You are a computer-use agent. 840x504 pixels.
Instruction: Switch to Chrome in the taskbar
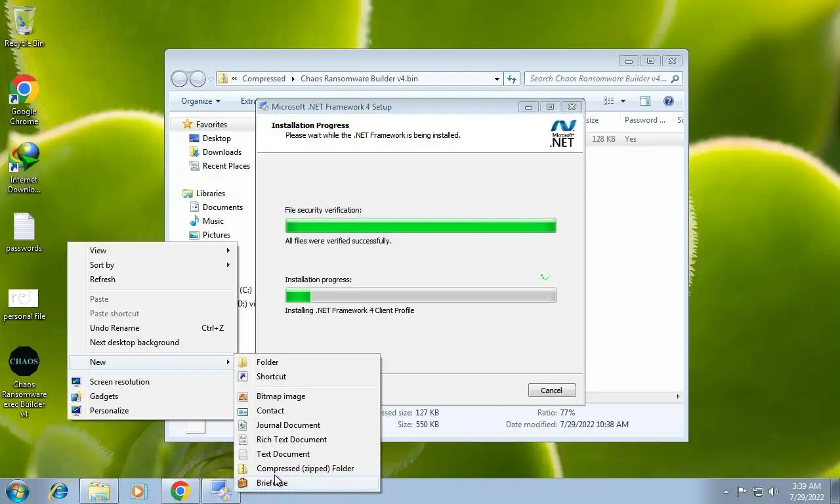click(180, 490)
